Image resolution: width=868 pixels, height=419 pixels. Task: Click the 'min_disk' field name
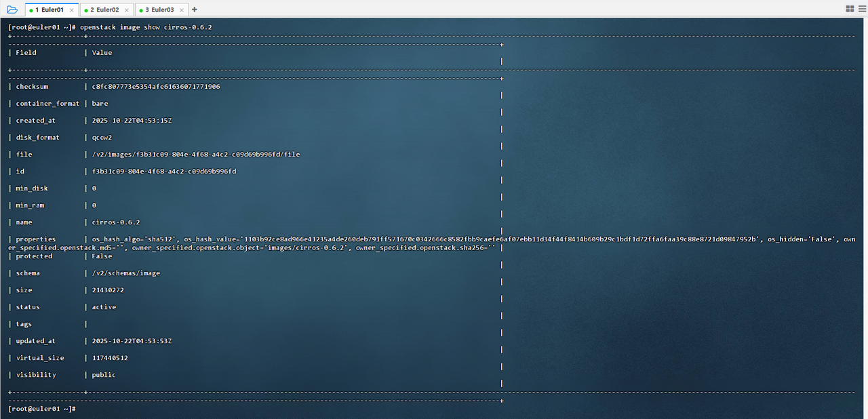[x=32, y=188]
